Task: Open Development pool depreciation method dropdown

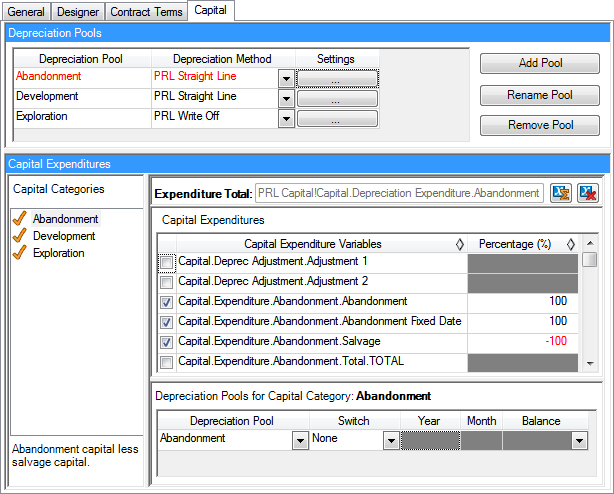Action: point(286,99)
